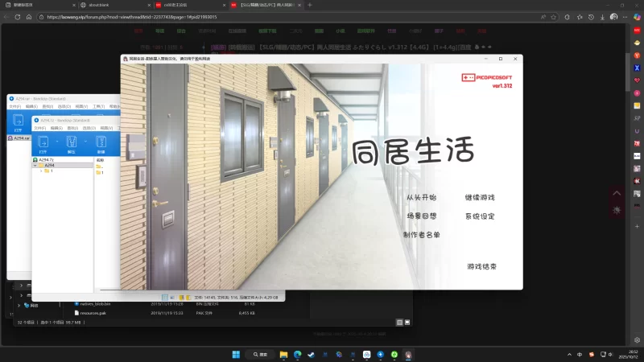Quit via 游戏结束 in game menu
This screenshot has width=644, height=362.
pos(481,266)
